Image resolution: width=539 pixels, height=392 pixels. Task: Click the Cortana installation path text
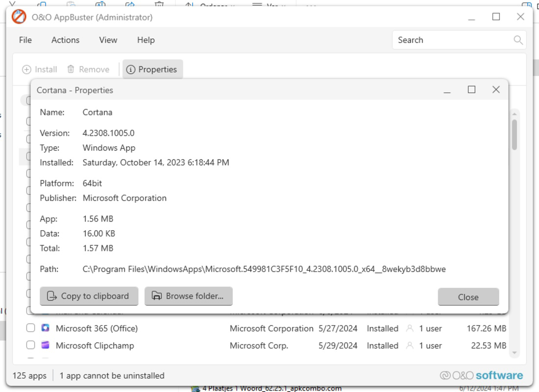264,269
